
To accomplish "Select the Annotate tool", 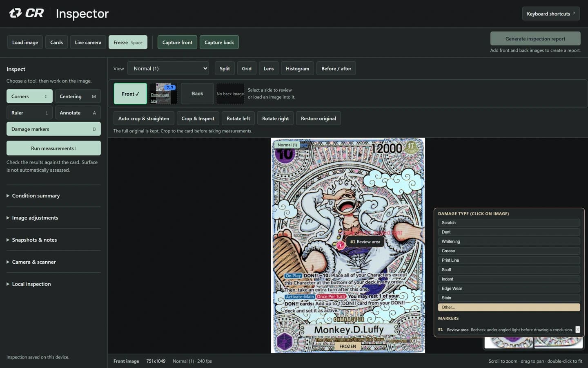I will pyautogui.click(x=78, y=112).
